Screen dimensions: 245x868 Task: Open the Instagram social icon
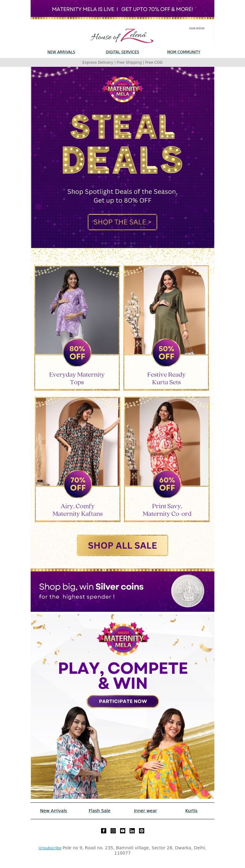113,831
